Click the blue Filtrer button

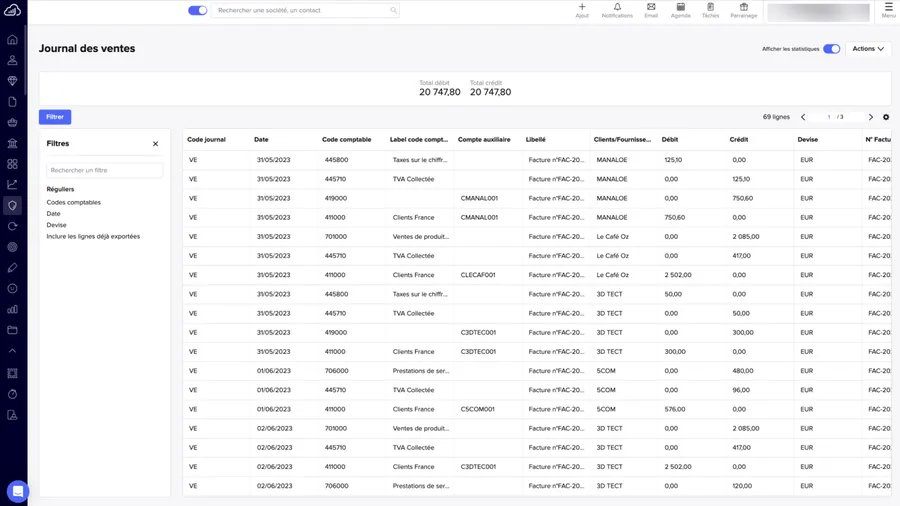[55, 117]
